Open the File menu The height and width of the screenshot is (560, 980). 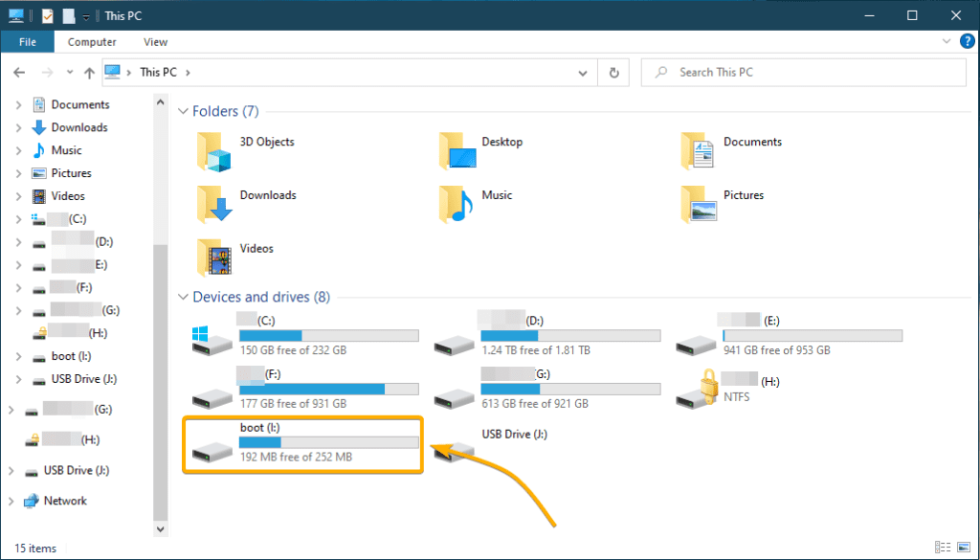[x=28, y=42]
